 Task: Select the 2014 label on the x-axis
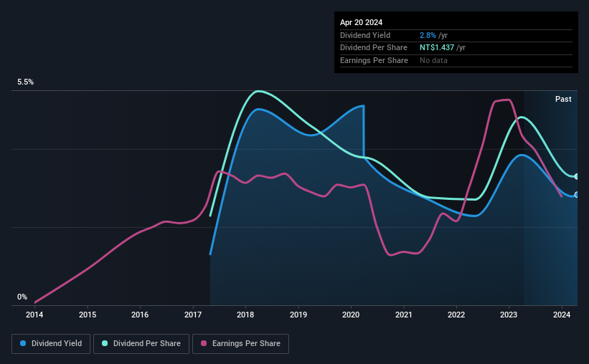coord(34,315)
